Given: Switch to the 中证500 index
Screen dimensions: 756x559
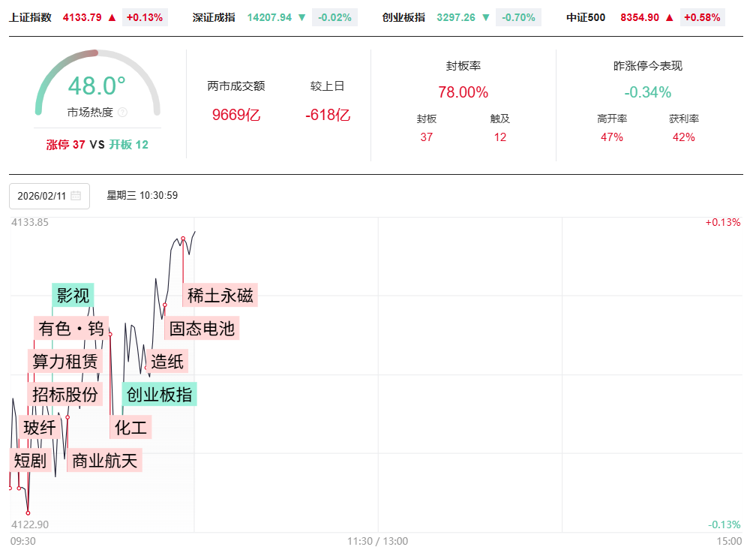Looking at the screenshot, I should tap(586, 17).
